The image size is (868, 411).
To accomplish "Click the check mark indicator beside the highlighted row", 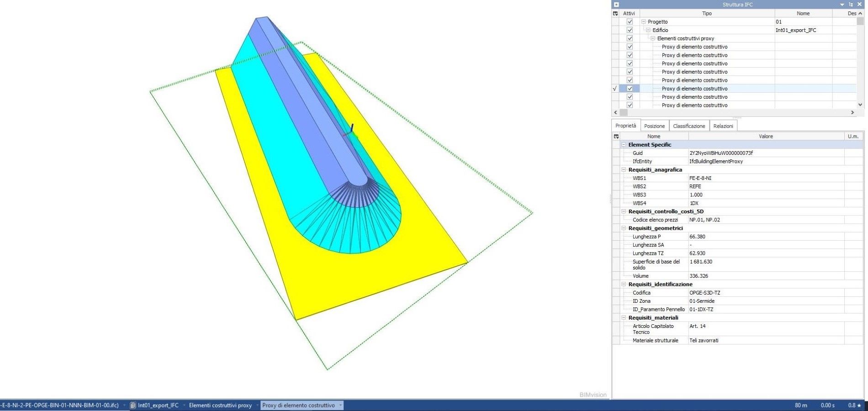I will pyautogui.click(x=615, y=89).
